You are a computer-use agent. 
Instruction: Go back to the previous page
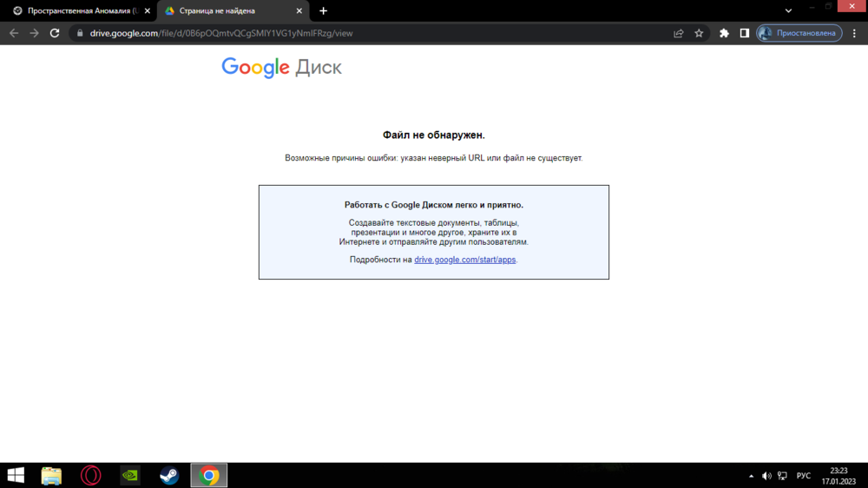coord(14,33)
